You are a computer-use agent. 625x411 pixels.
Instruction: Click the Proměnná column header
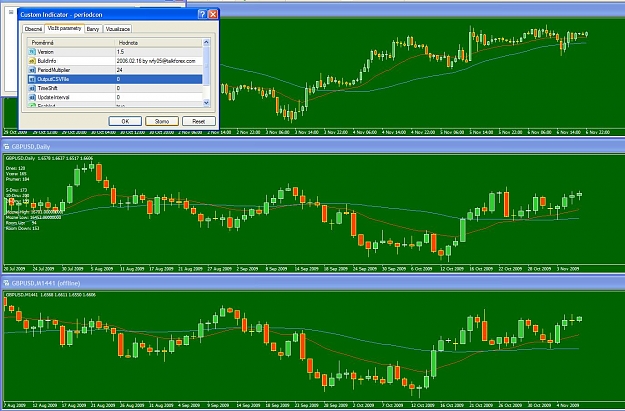click(x=71, y=43)
